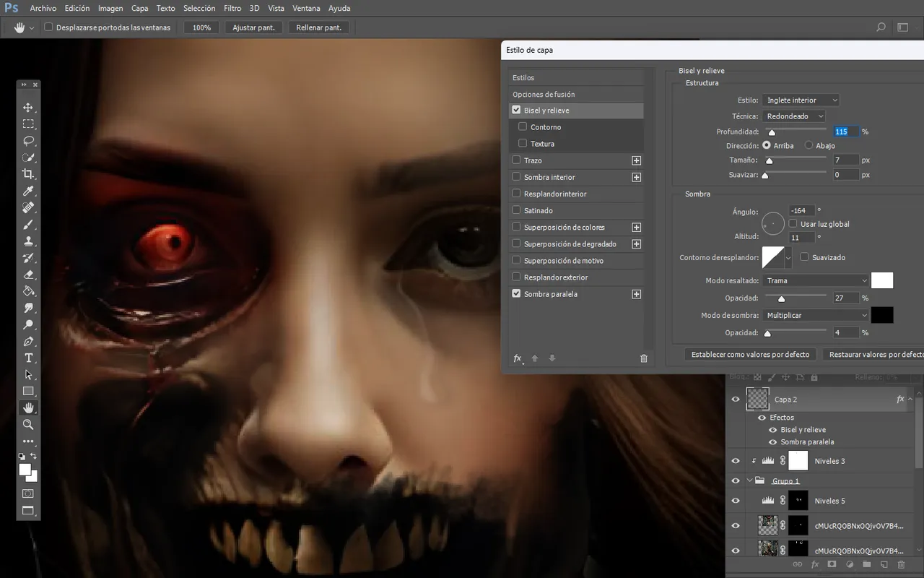The height and width of the screenshot is (578, 924).
Task: Select the Brush tool
Action: [28, 225]
